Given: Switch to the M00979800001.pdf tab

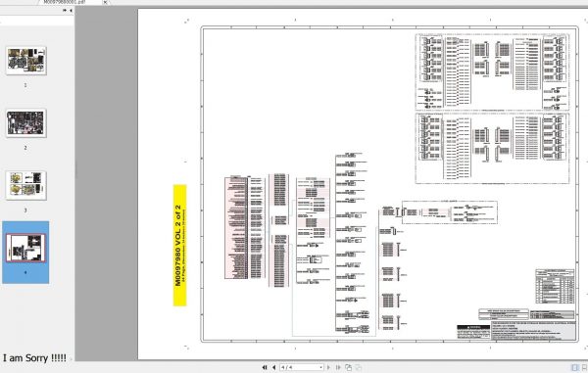Looking at the screenshot, I should pos(65,2).
